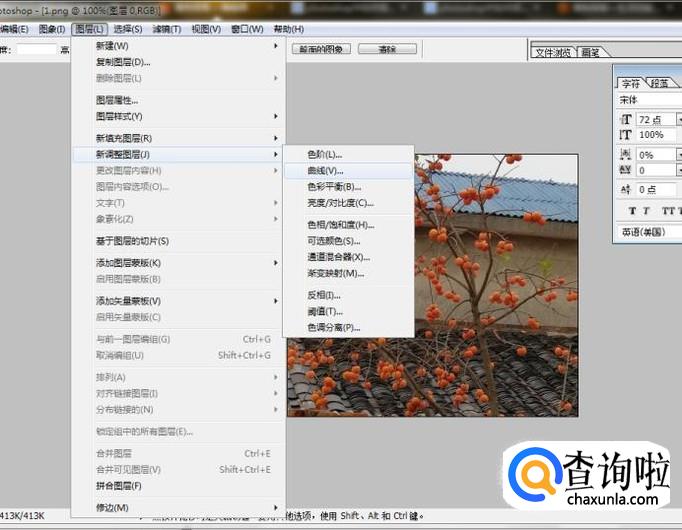Toggle all caps TT icon

[667, 211]
